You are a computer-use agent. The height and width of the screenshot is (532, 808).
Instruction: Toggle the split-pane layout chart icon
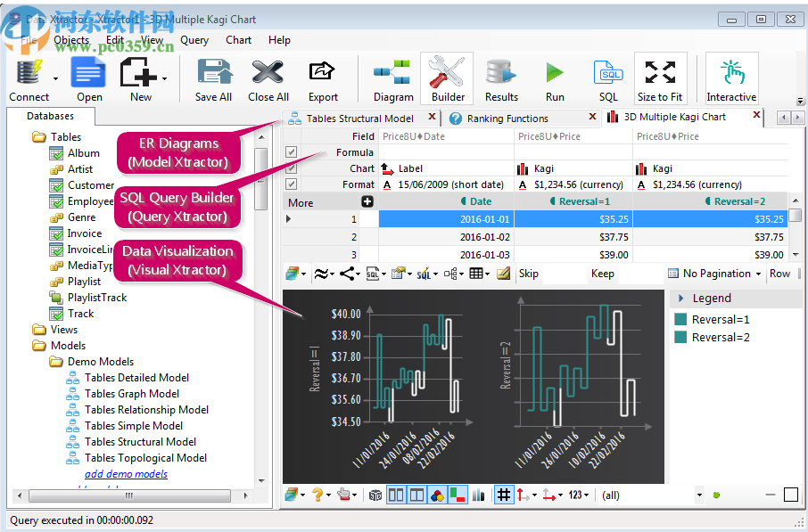click(416, 495)
